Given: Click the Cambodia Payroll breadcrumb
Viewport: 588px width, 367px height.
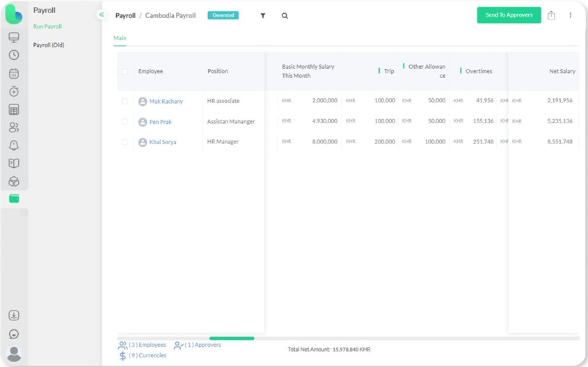Looking at the screenshot, I should point(170,15).
